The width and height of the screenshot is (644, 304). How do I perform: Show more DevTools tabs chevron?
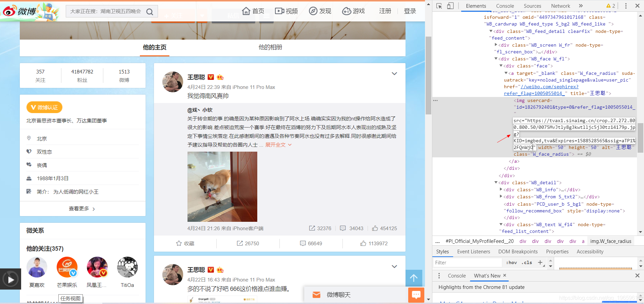(581, 6)
